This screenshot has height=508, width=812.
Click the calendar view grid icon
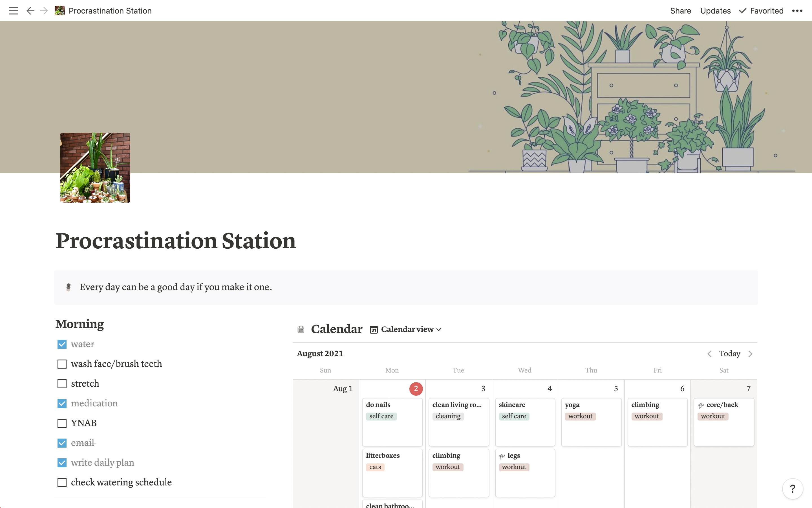(x=374, y=330)
